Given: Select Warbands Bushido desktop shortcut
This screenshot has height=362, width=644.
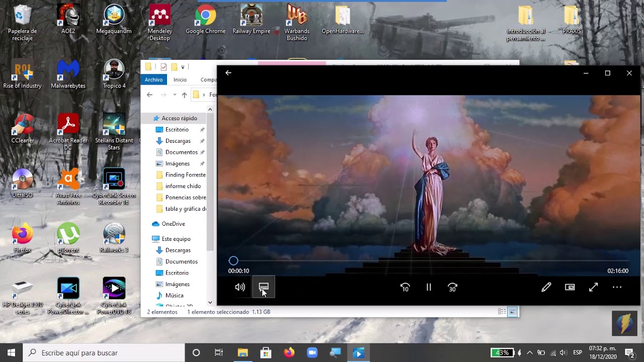Looking at the screenshot, I should 297,23.
